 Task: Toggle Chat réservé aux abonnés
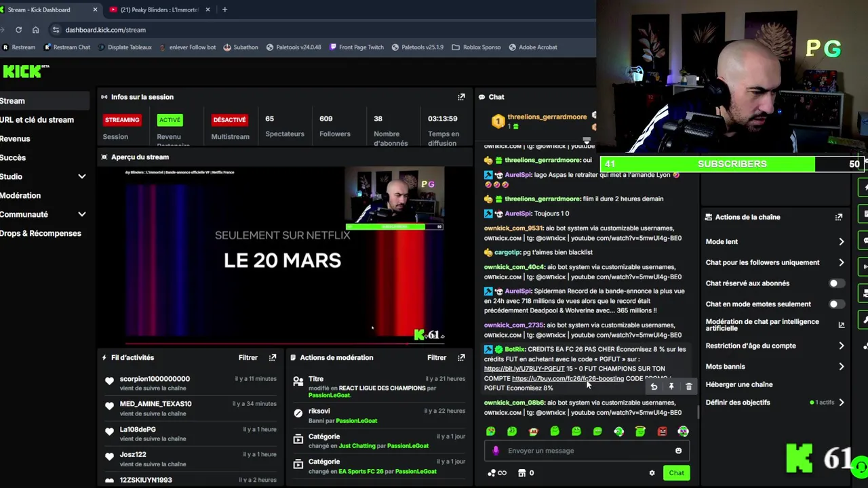(x=837, y=283)
